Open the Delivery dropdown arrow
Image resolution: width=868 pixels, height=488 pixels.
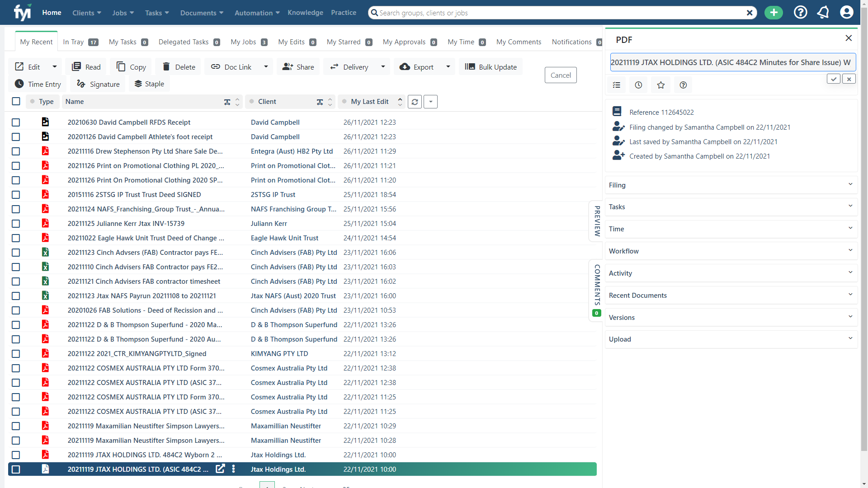(383, 67)
